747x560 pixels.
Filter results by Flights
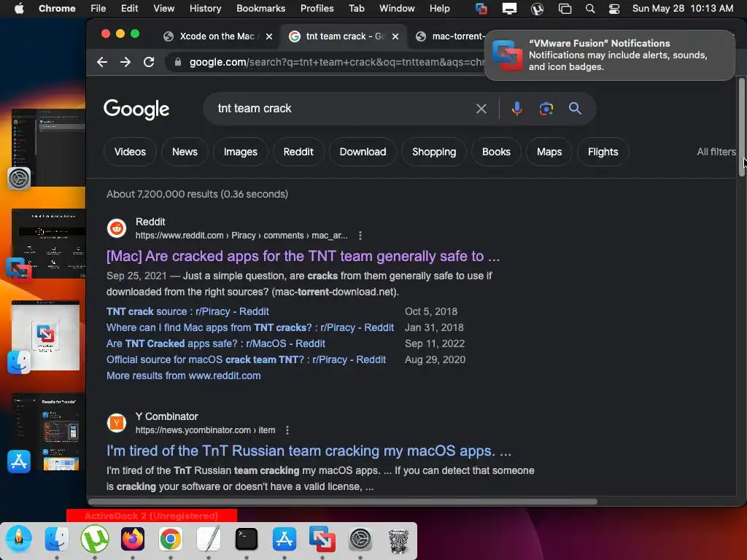click(x=603, y=152)
